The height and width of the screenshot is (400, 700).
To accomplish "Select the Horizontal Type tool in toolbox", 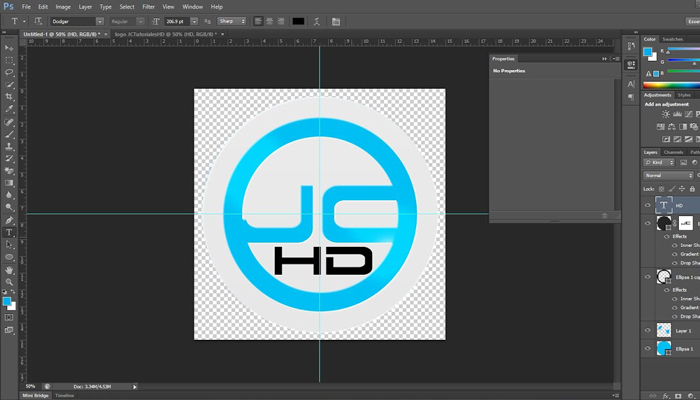I will point(10,231).
